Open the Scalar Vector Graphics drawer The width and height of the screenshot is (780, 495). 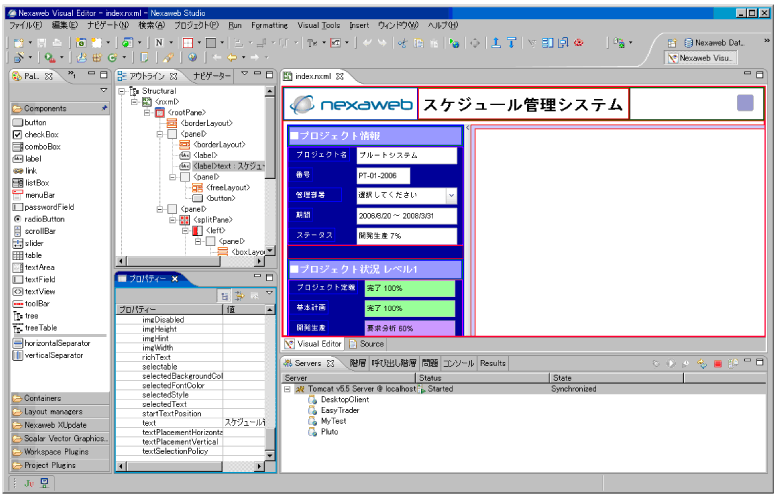60,439
